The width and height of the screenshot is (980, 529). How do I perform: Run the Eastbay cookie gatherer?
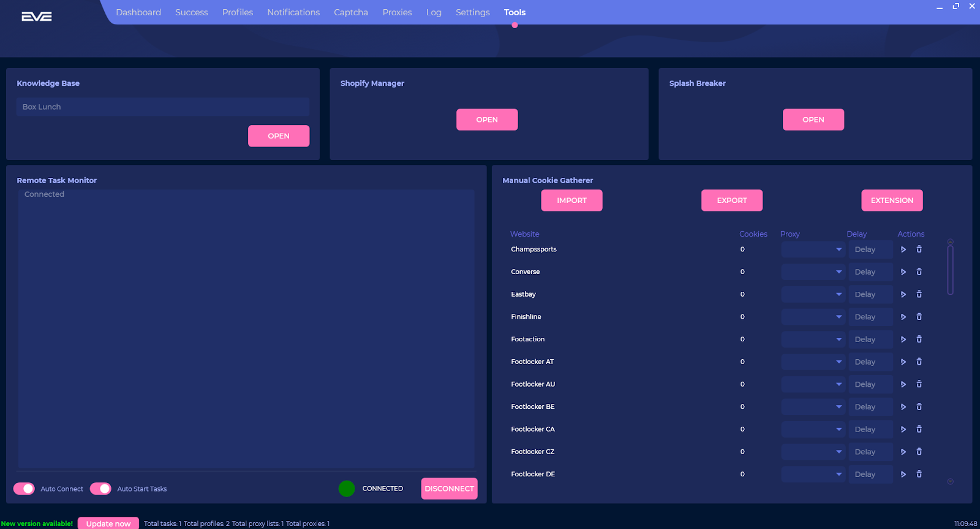coord(903,294)
